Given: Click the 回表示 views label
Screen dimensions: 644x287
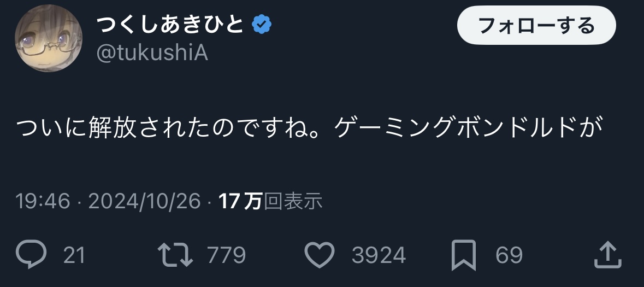Looking at the screenshot, I should pyautogui.click(x=293, y=202).
